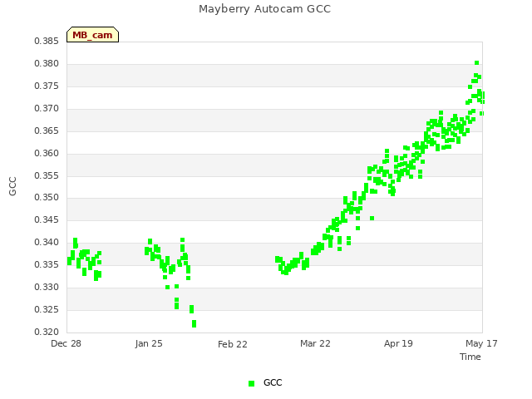Click the 0.355 y-axis value
The width and height of the screenshot is (532, 399).
[x=47, y=175]
